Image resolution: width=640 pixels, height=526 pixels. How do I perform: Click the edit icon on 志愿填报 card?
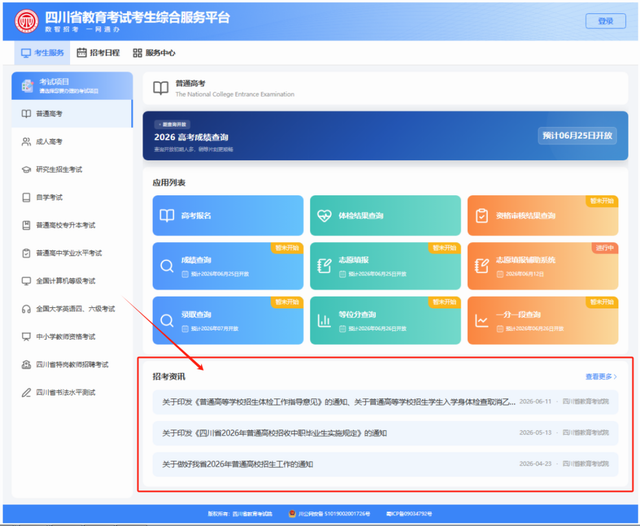point(324,266)
